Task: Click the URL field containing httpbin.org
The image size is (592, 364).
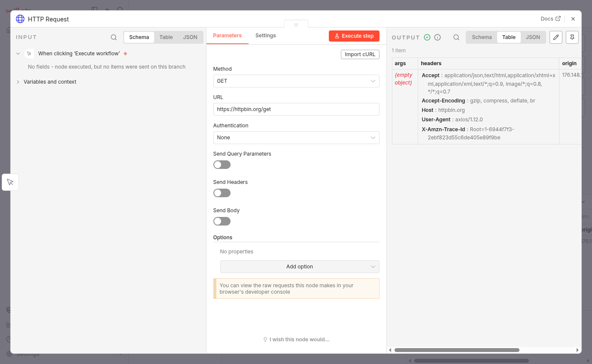Action: 296,109
